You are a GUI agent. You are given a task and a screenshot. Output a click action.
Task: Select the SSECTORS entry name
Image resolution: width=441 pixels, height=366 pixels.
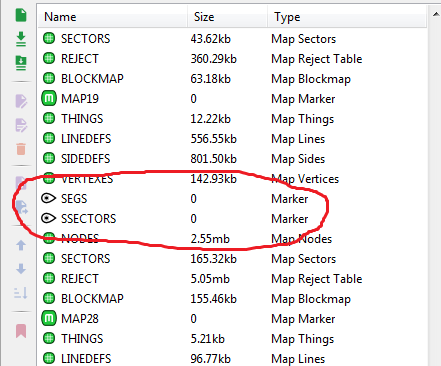pos(89,219)
